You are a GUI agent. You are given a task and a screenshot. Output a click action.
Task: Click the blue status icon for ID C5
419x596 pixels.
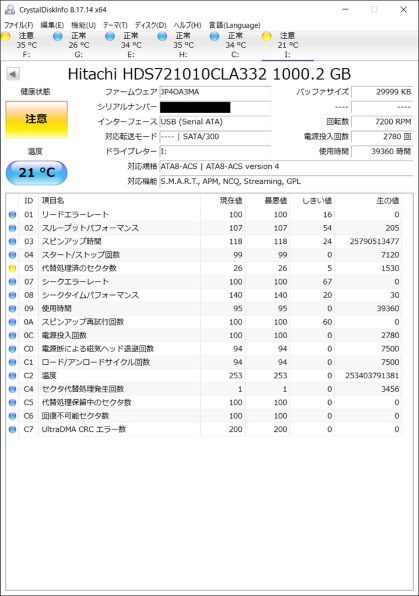[x=13, y=403]
